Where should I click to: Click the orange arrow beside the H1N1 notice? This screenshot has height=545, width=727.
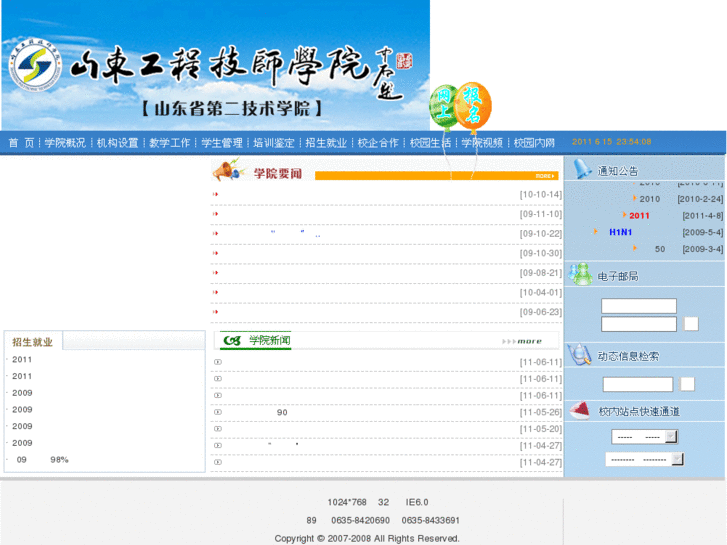pos(596,231)
